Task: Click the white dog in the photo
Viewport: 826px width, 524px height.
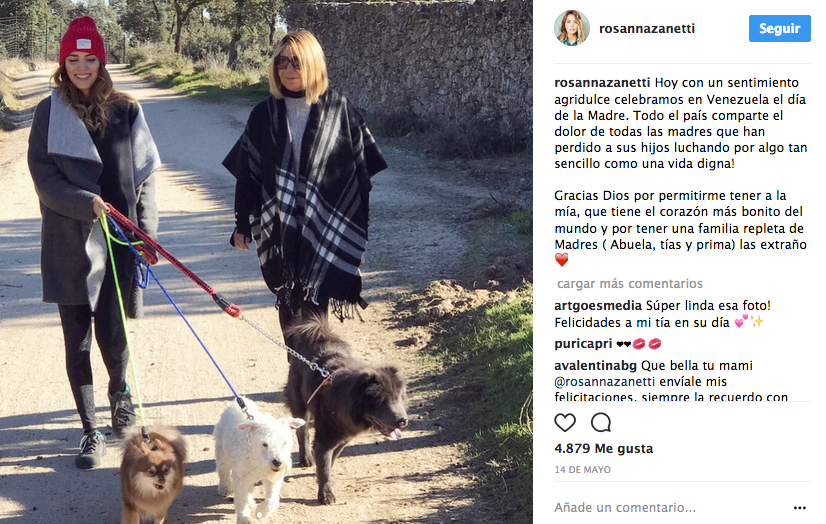Action: [x=253, y=456]
